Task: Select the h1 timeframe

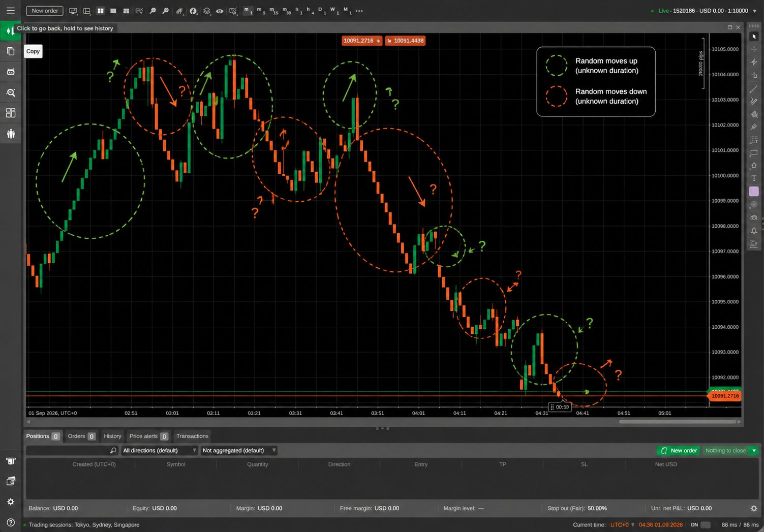Action: [299, 11]
